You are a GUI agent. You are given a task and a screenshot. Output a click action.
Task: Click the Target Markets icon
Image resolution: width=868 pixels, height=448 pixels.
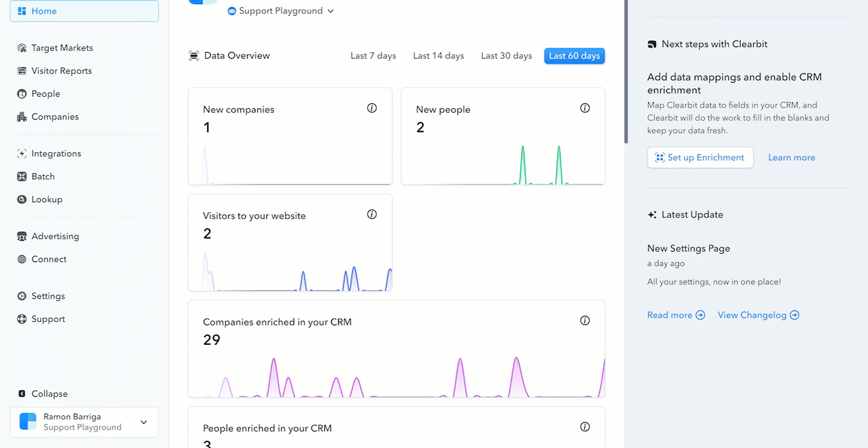[x=22, y=48]
